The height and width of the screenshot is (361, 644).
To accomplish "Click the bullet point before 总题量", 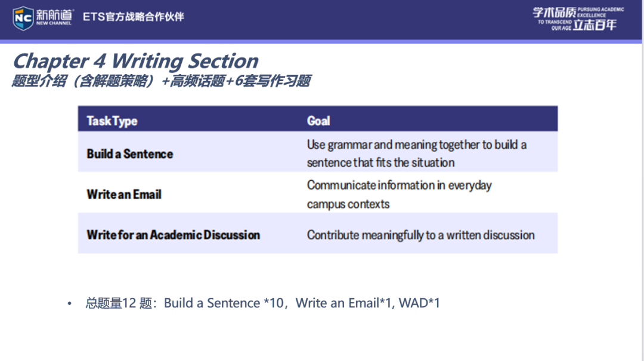I will tap(70, 304).
